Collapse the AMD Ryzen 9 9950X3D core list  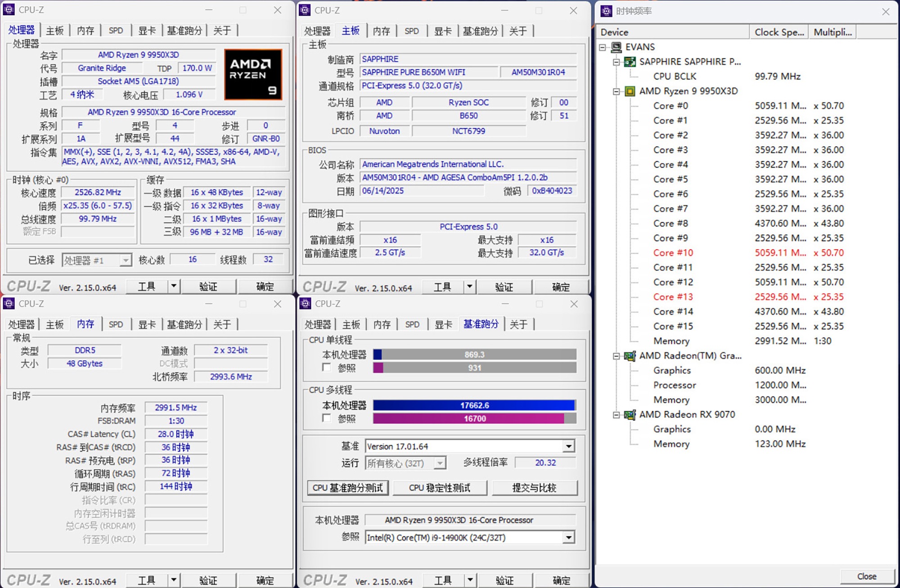pos(616,91)
